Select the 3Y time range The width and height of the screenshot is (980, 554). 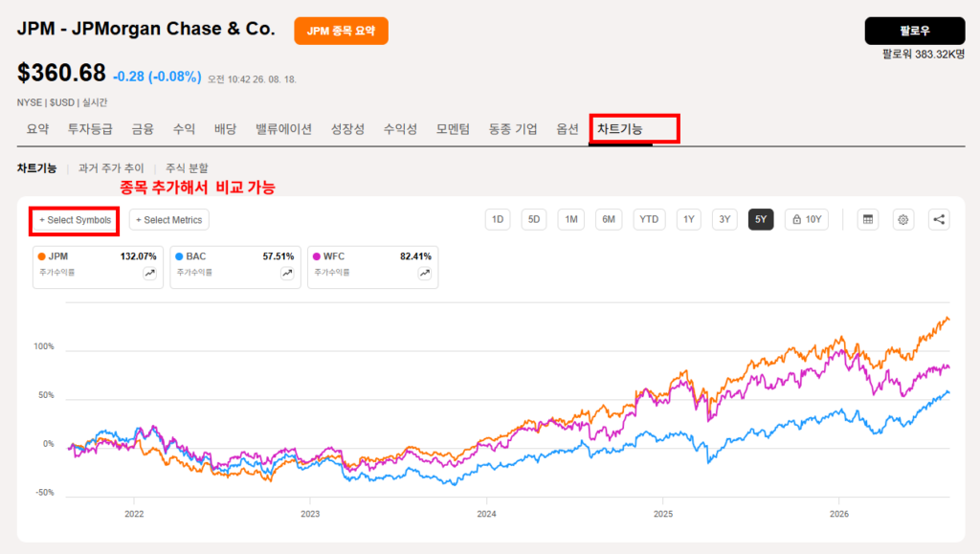tap(724, 219)
